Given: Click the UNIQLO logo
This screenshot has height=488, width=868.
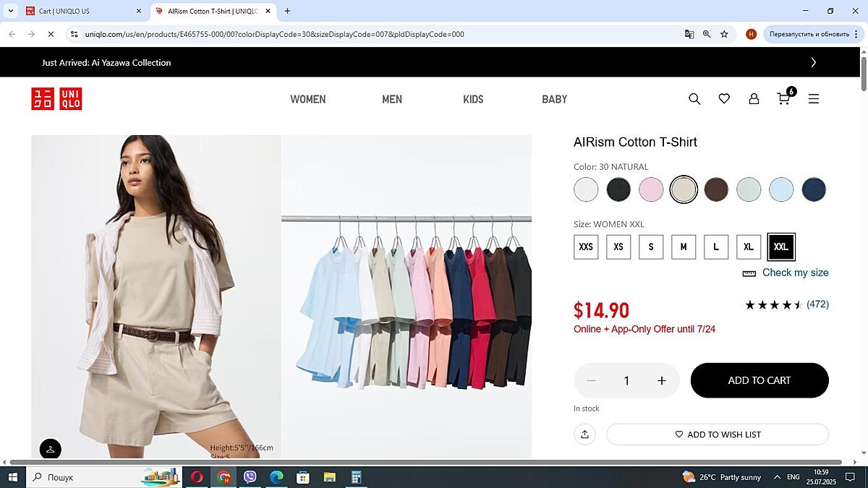Looking at the screenshot, I should 56,99.
